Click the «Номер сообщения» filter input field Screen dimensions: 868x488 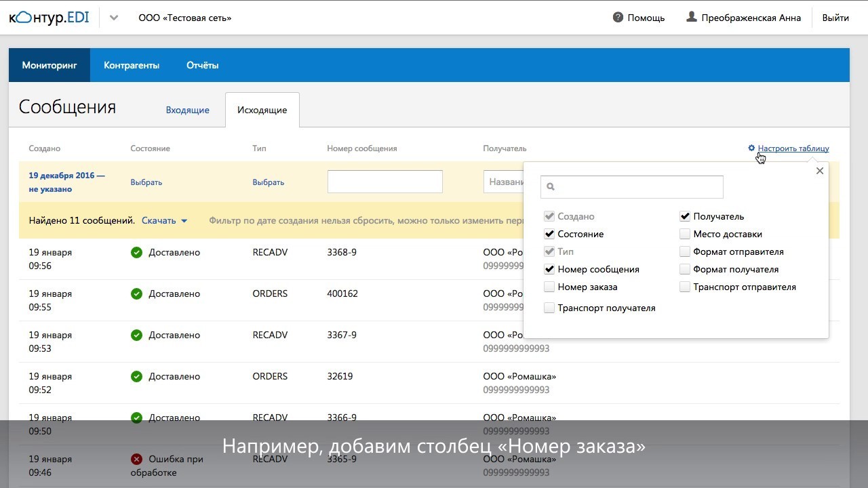[x=384, y=182]
